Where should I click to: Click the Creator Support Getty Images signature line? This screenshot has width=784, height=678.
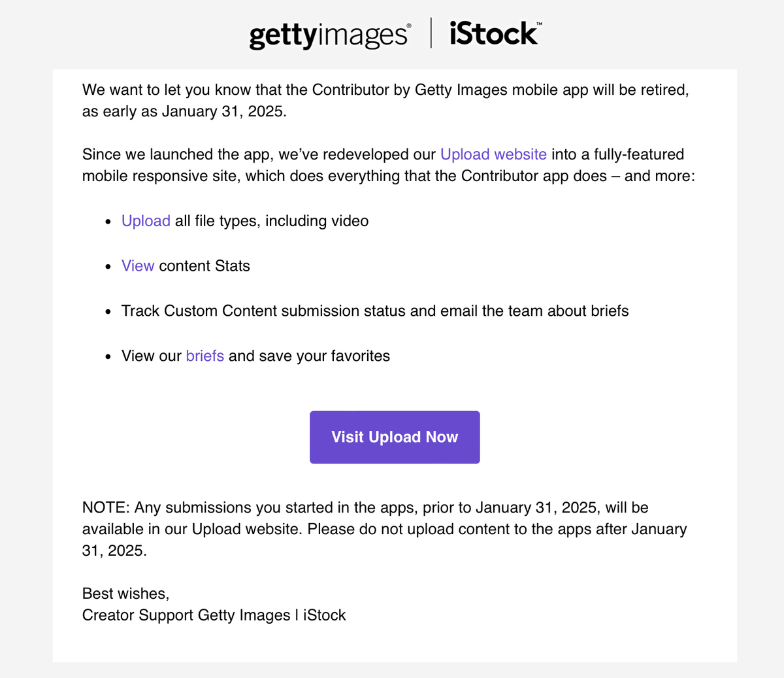point(214,615)
